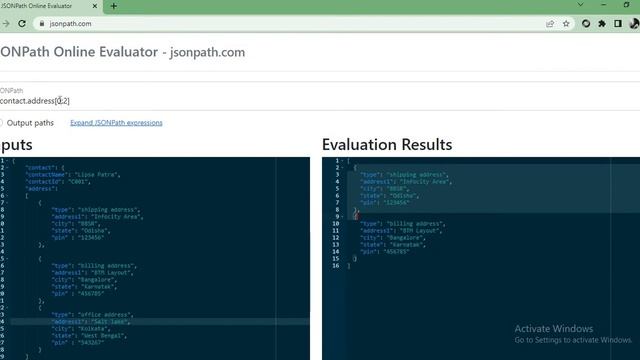Image resolution: width=640 pixels, height=360 pixels.
Task: Reload the jsonpath.com page
Action: coord(22,24)
